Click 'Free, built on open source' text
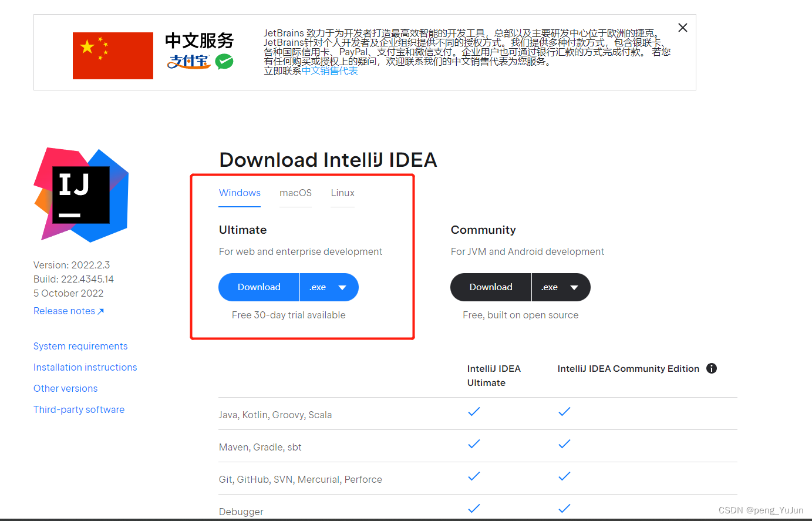The height and width of the screenshot is (521, 812). click(520, 315)
